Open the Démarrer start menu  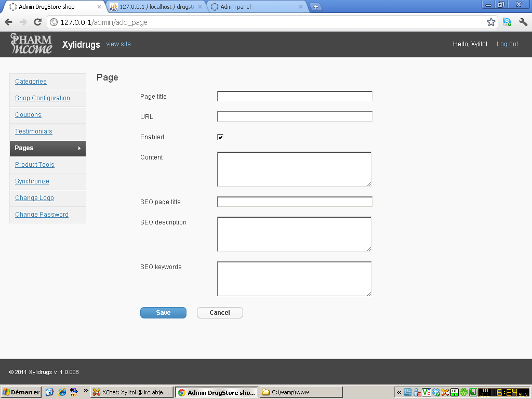point(21,392)
